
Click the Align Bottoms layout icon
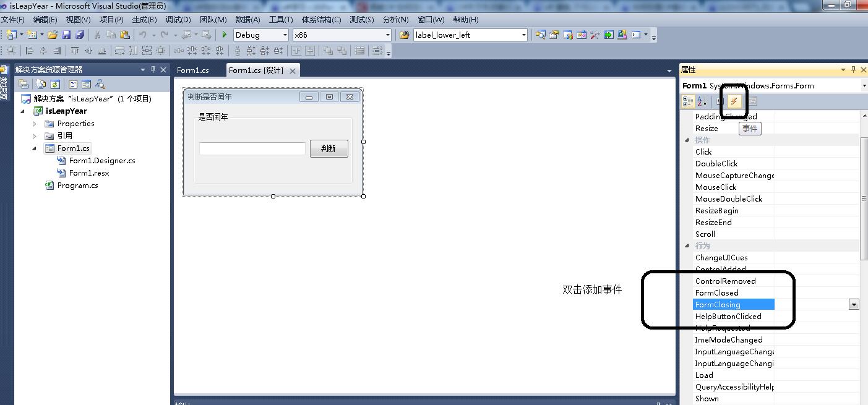[x=102, y=51]
